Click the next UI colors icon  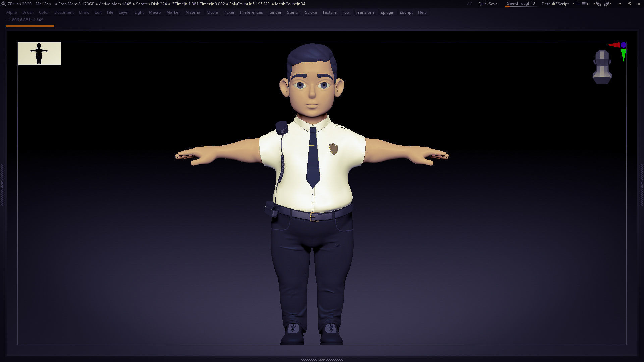pos(586,4)
